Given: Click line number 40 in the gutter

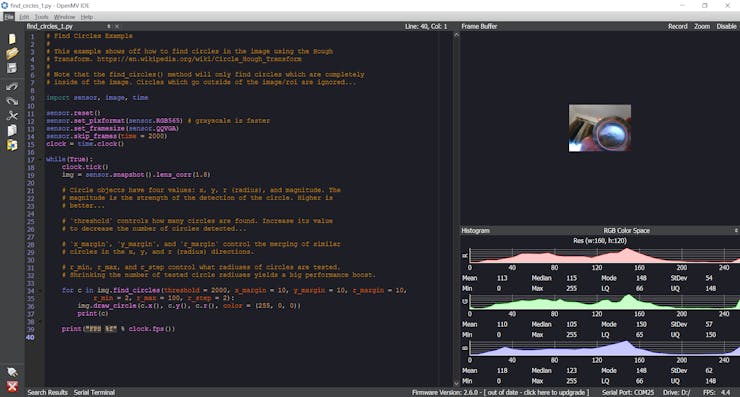Looking at the screenshot, I should pyautogui.click(x=30, y=337).
